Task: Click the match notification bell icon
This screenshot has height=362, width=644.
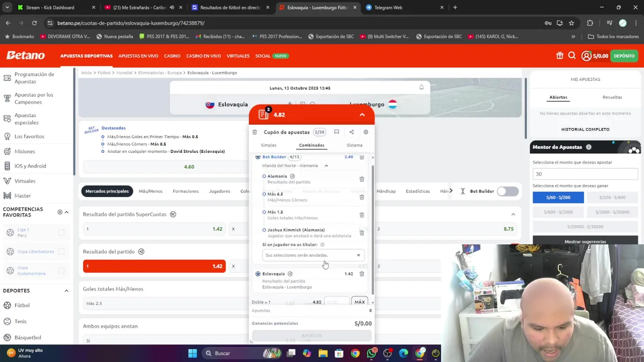Action: (422, 87)
